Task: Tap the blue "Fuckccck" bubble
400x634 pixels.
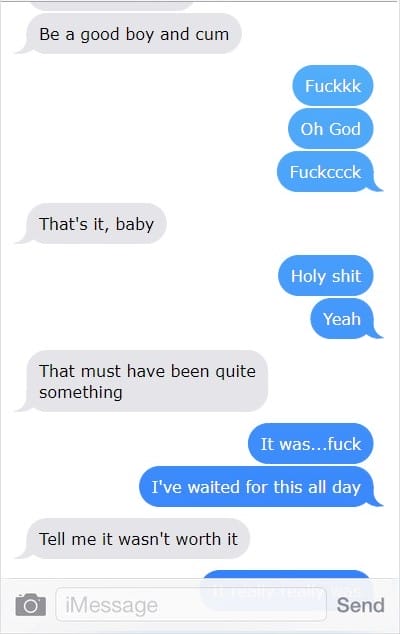Action: (x=329, y=172)
